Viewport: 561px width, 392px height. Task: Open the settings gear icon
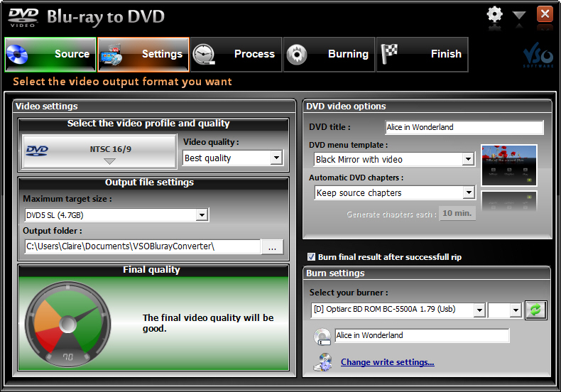pos(495,14)
